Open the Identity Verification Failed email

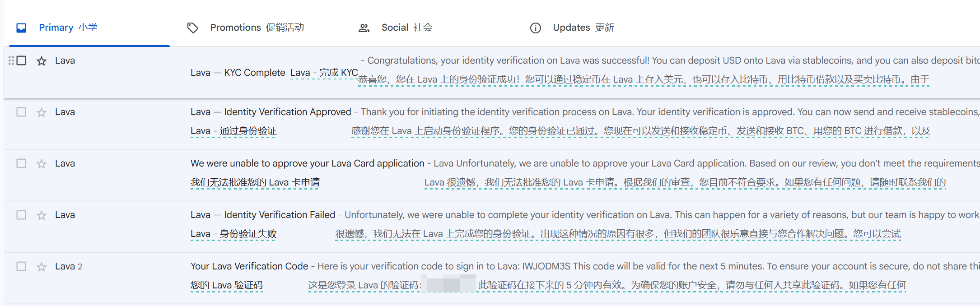492,227
